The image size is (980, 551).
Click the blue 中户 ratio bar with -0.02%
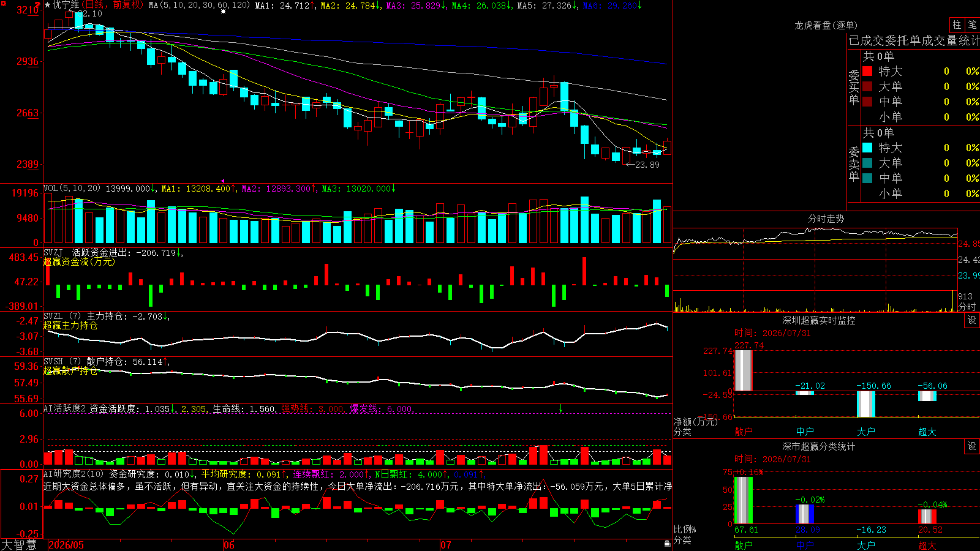[805, 514]
